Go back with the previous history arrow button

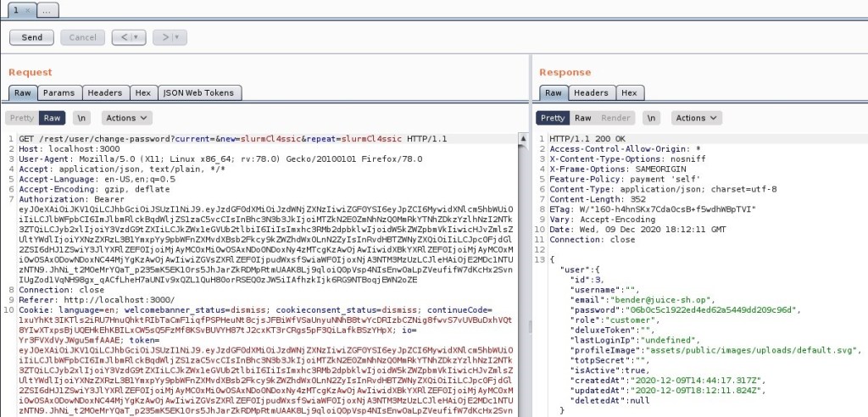pos(124,37)
